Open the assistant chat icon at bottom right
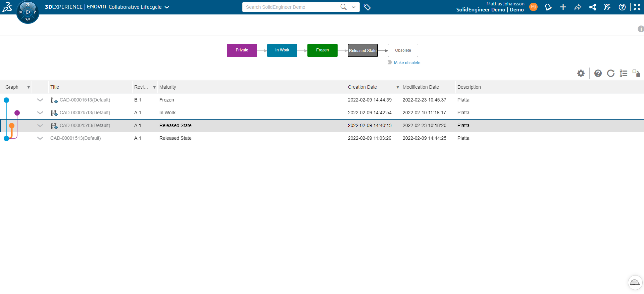This screenshot has width=644, height=294. [x=635, y=283]
